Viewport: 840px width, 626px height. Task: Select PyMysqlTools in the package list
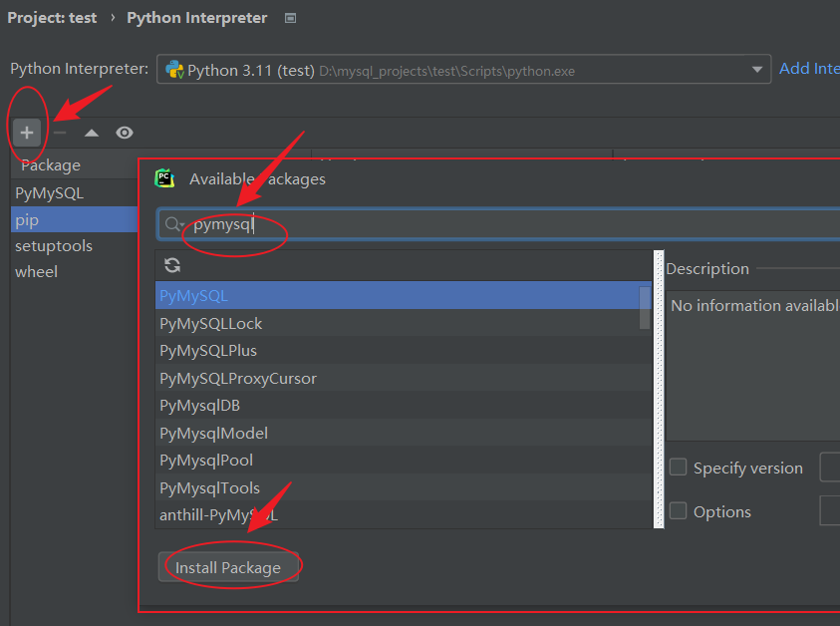(404, 487)
